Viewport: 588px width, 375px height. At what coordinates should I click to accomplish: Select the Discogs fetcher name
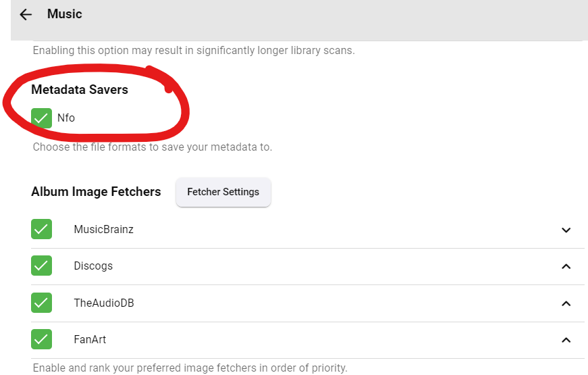pyautogui.click(x=93, y=266)
